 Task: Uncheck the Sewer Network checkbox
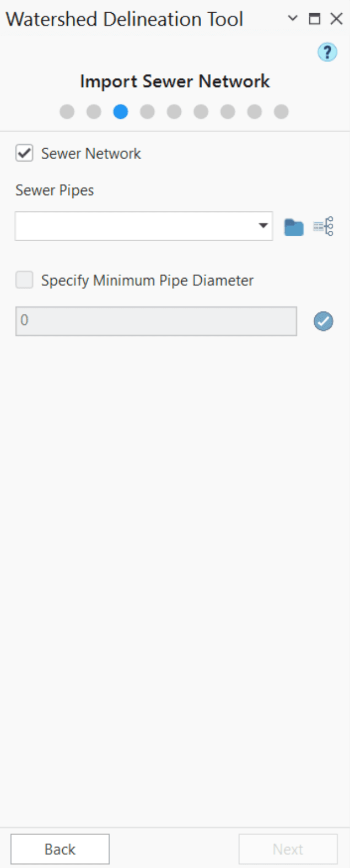point(24,153)
